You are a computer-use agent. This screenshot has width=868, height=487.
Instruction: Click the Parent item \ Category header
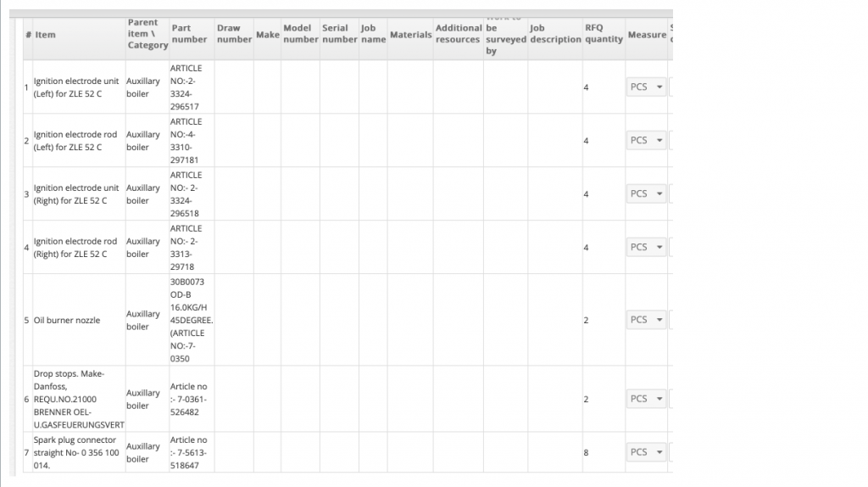[147, 34]
